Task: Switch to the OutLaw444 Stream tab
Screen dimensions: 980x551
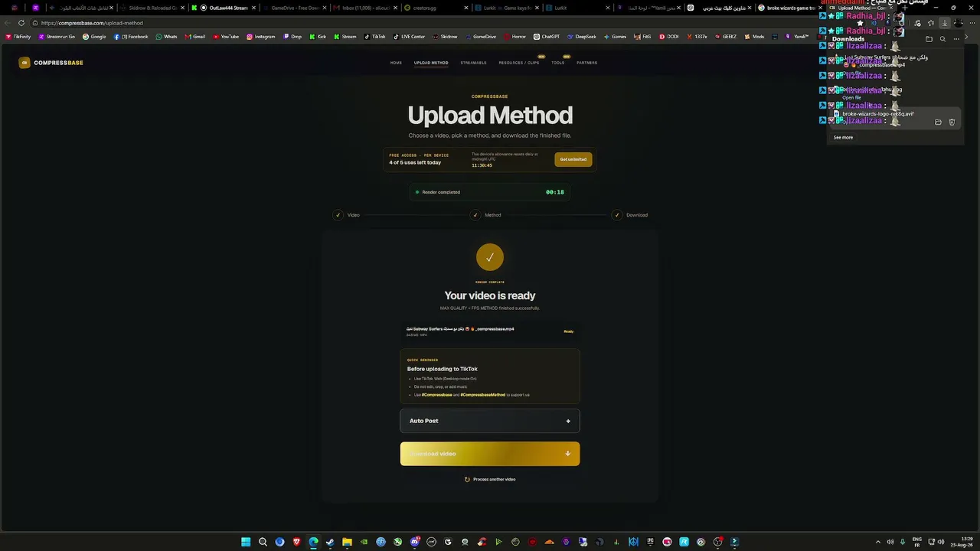Action: [224, 8]
